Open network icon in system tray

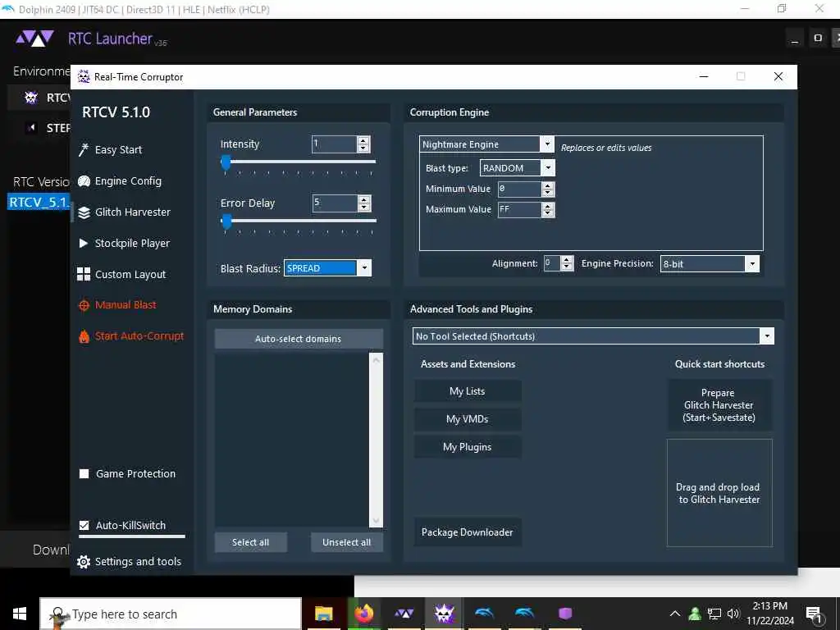coord(714,614)
